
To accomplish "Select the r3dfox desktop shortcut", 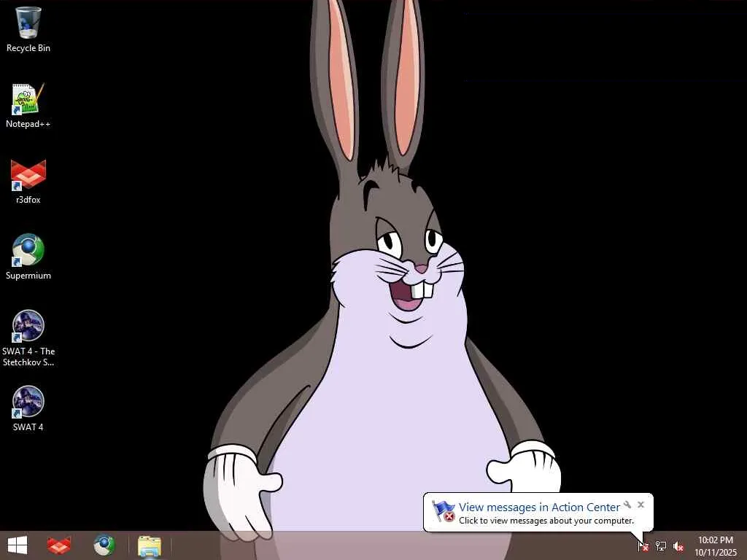I will [28, 182].
